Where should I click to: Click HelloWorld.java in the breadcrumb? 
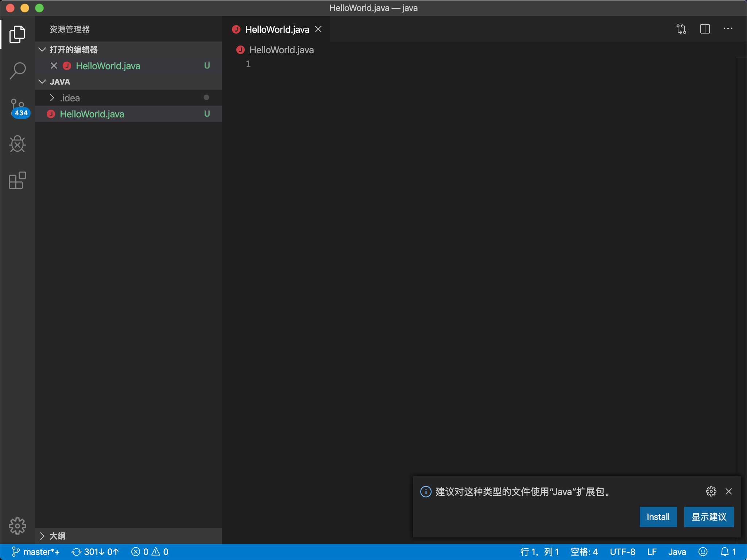click(x=281, y=50)
